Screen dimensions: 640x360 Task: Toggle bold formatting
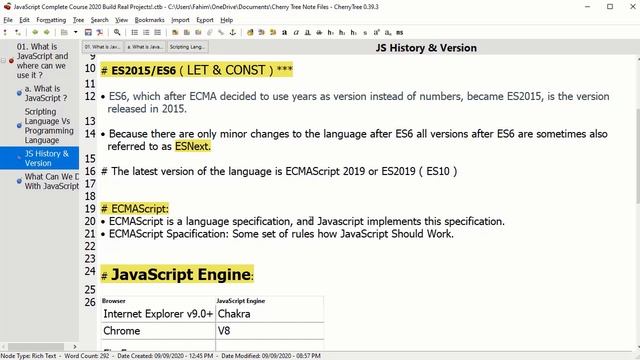(284, 32)
